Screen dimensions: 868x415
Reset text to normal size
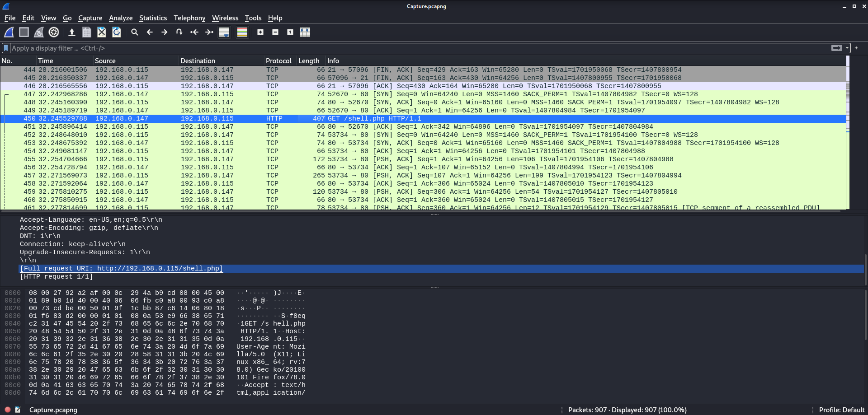(290, 32)
